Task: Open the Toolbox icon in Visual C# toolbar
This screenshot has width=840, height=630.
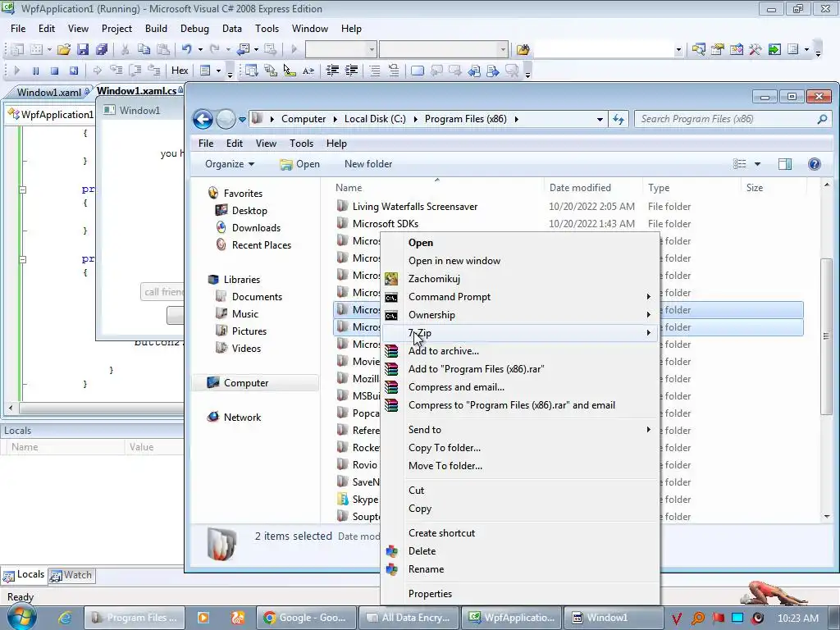Action: pyautogui.click(x=755, y=49)
